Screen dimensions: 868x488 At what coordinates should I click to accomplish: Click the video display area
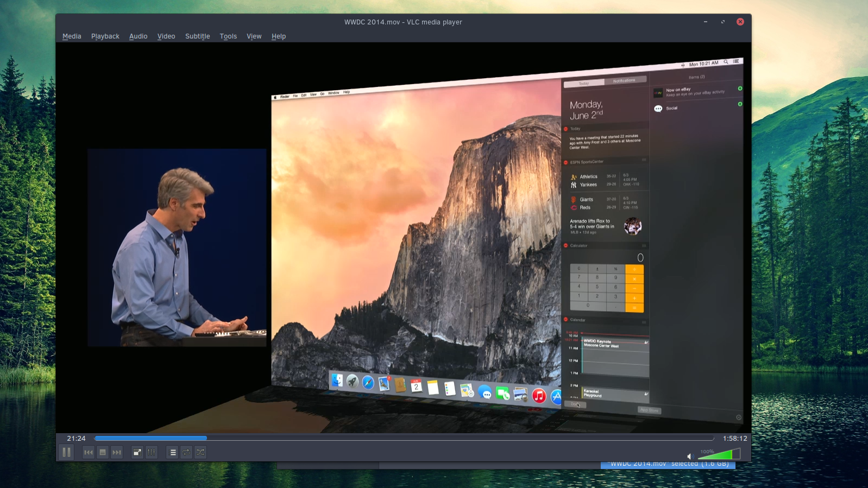coord(404,238)
